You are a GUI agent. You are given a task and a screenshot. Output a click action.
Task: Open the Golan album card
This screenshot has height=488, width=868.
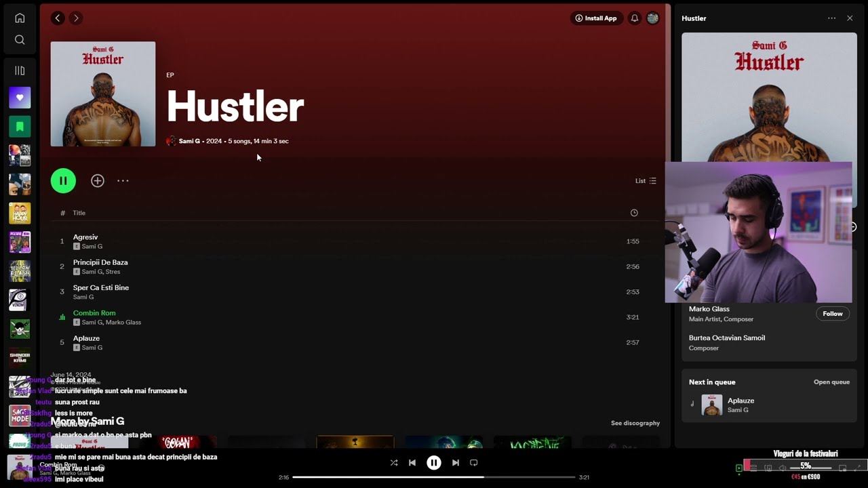(178, 442)
